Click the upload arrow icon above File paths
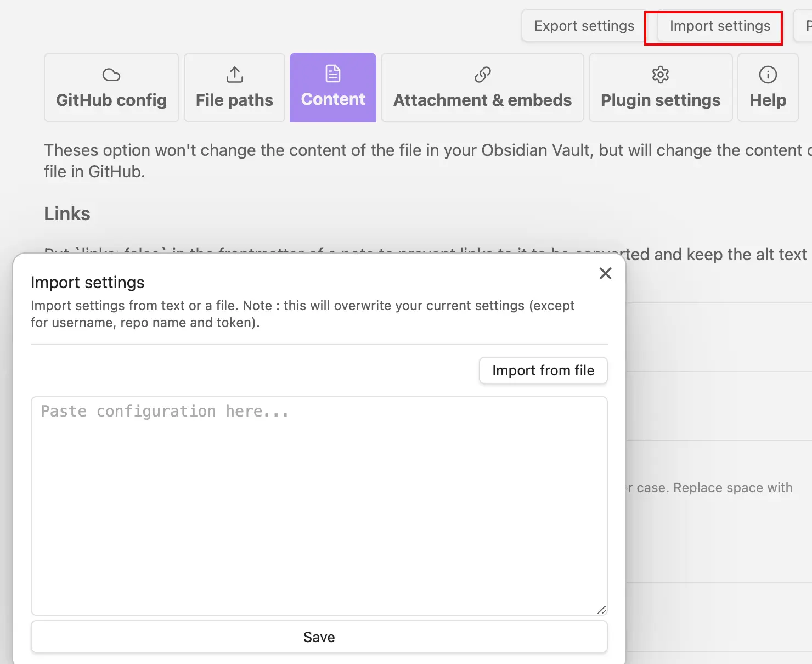 pos(234,75)
